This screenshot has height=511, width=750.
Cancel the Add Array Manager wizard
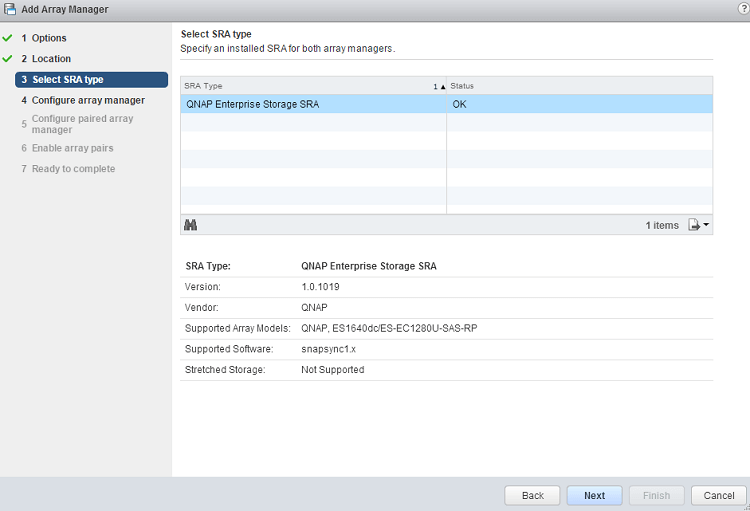click(x=719, y=495)
